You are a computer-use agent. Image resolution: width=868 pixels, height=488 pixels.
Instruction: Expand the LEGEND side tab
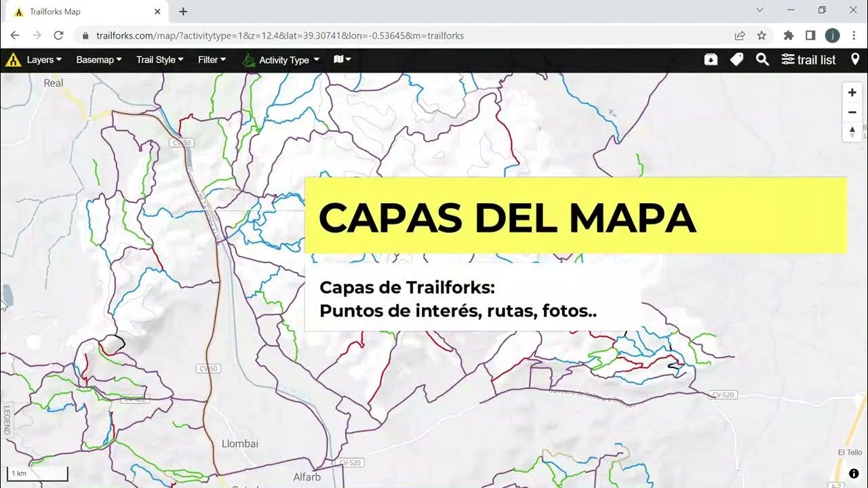click(x=7, y=420)
